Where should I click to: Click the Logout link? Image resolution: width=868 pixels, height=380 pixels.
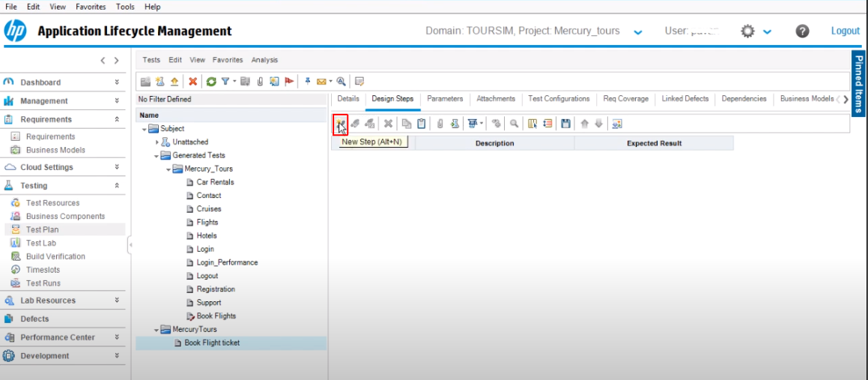point(845,31)
